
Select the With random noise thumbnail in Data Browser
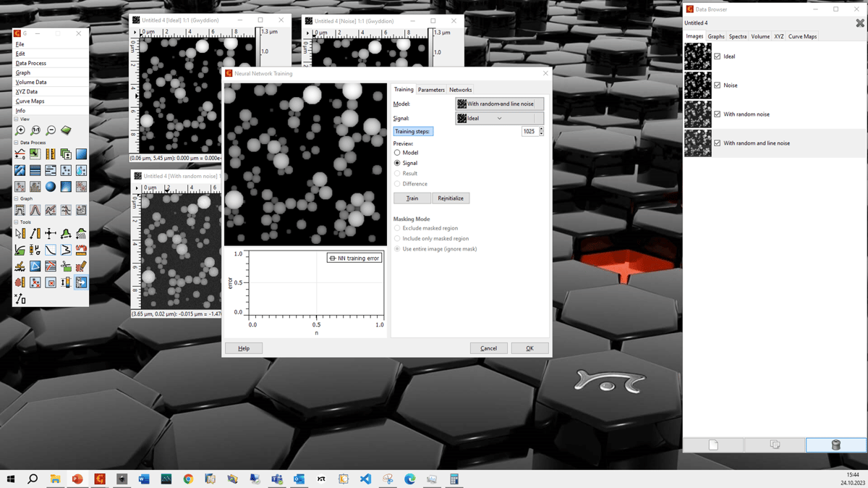coord(698,114)
